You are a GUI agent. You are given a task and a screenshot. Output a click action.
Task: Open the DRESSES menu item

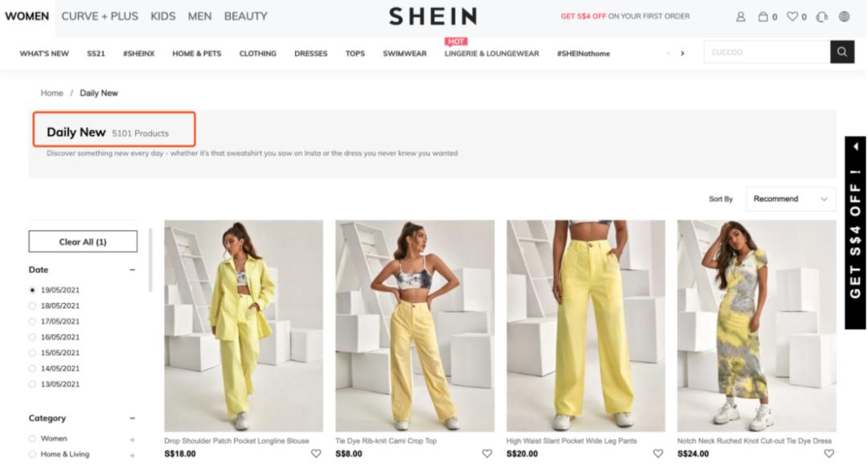[x=310, y=54]
